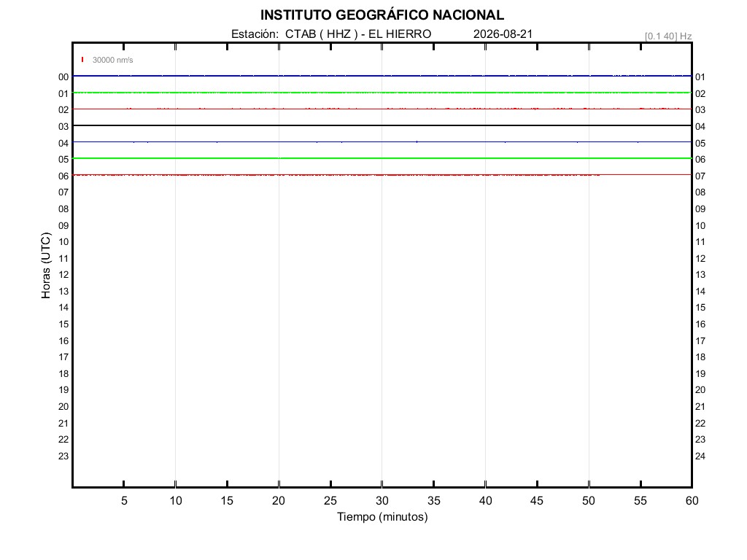Click minute tick label '10' on bottom axis
Image resolution: width=747 pixels, height=560 pixels.
pyautogui.click(x=176, y=500)
